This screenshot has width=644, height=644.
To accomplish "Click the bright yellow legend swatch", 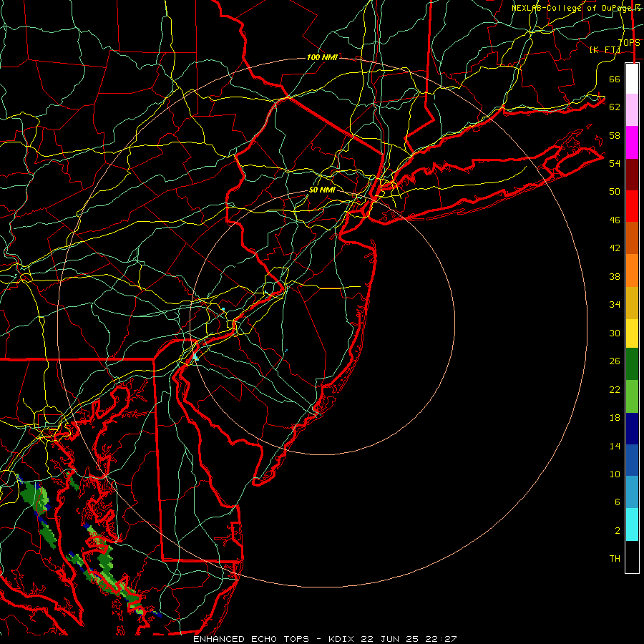I will point(632,333).
